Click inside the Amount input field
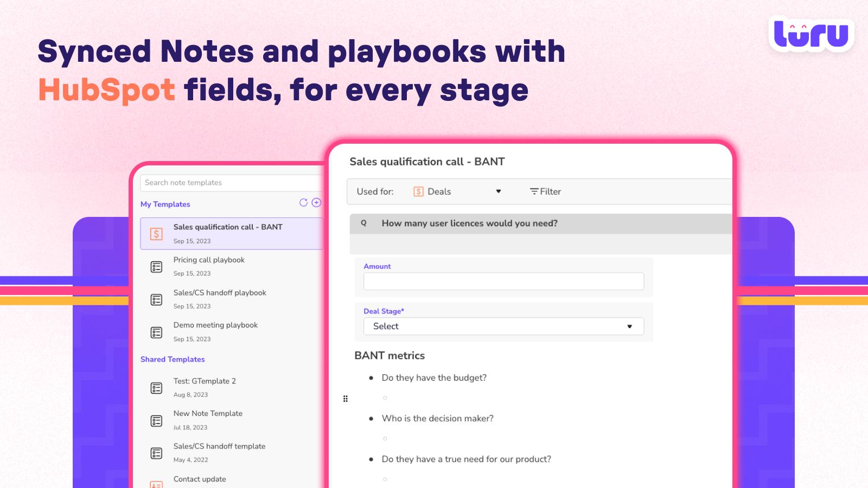 pyautogui.click(x=503, y=281)
